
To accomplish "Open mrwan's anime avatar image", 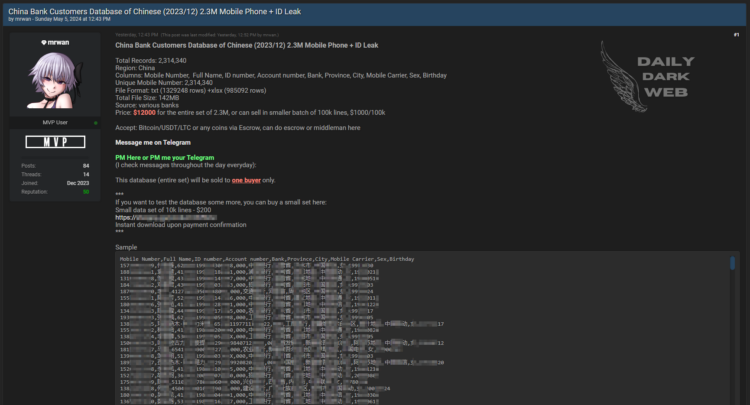I will coord(55,80).
